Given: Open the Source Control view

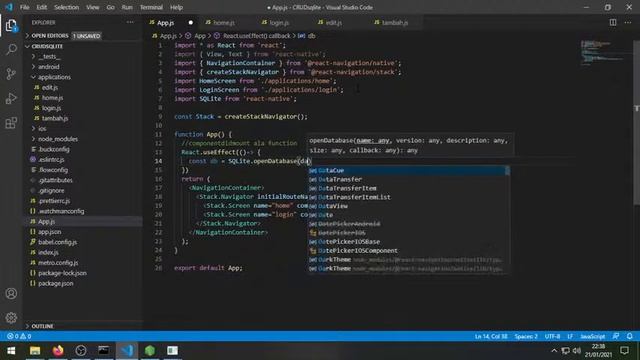Looking at the screenshot, I should [x=11, y=74].
